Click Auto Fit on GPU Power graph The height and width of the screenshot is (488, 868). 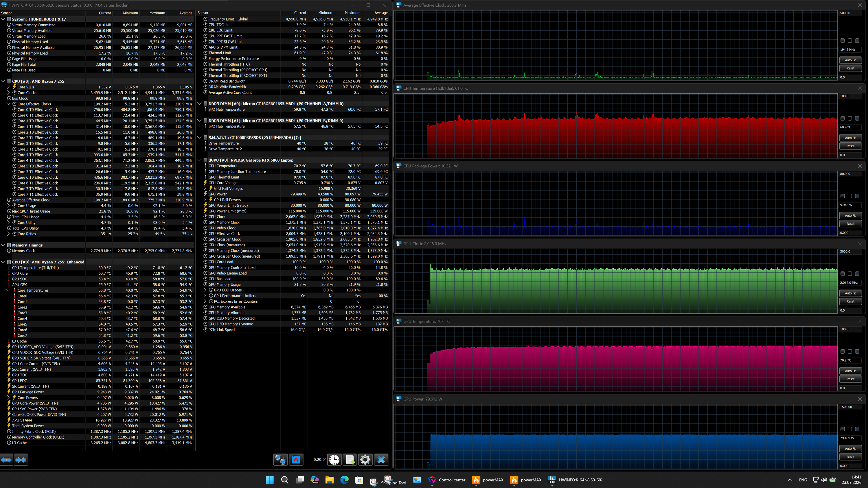850,449
